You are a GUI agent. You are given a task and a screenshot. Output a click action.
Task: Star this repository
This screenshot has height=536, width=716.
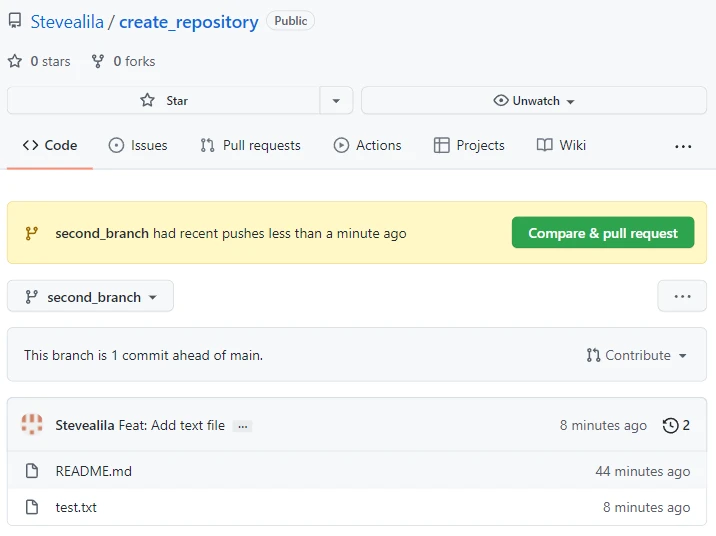pos(164,100)
